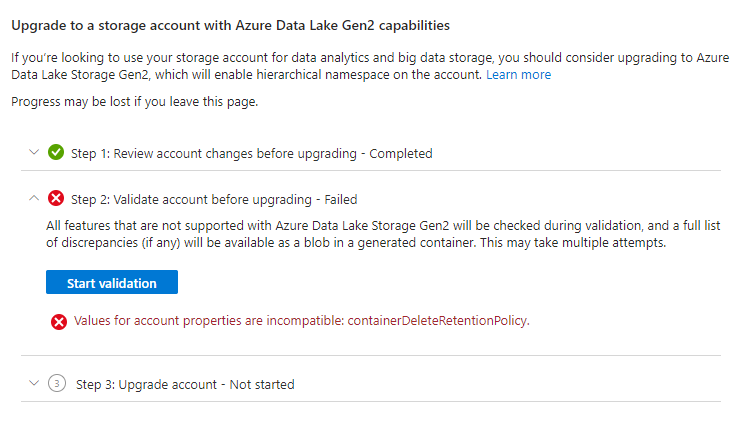Click the green Completed checkmark icon
The width and height of the screenshot is (755, 448).
click(56, 153)
